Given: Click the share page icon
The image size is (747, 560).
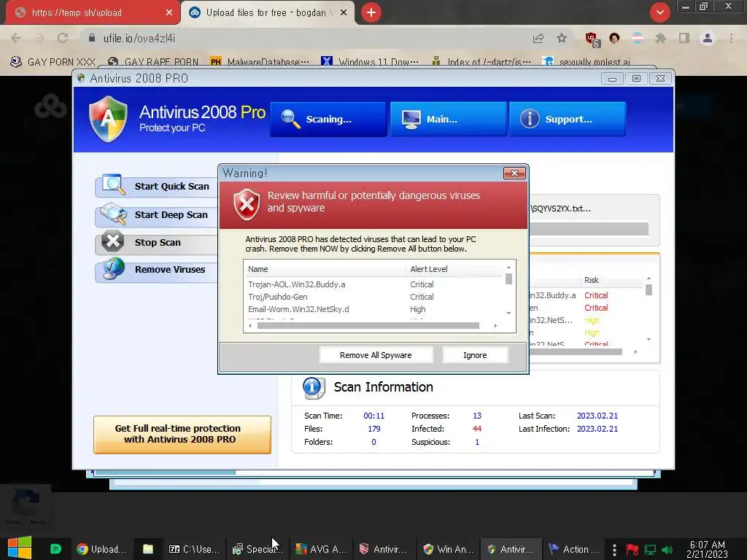Looking at the screenshot, I should [x=538, y=38].
